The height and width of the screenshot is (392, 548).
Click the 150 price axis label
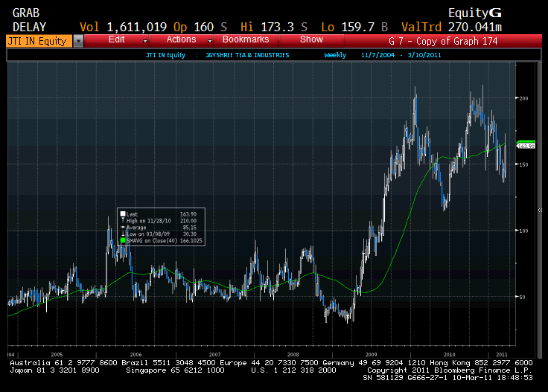523,164
